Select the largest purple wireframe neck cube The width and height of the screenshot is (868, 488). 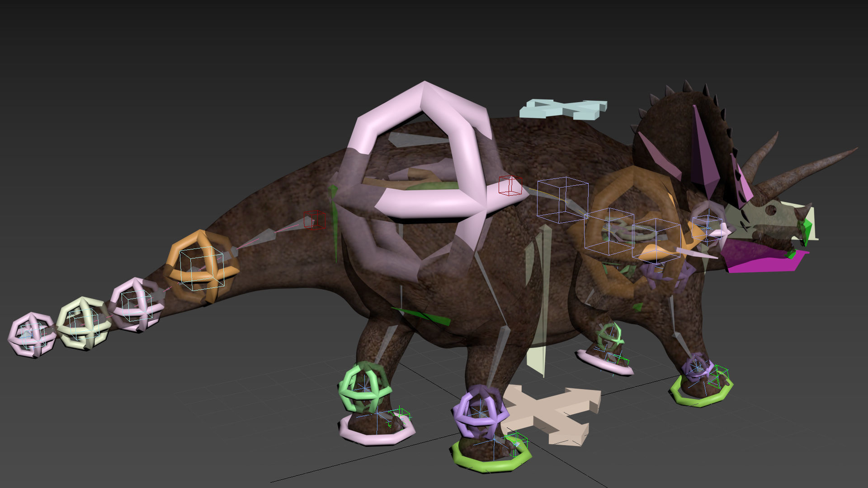click(562, 200)
